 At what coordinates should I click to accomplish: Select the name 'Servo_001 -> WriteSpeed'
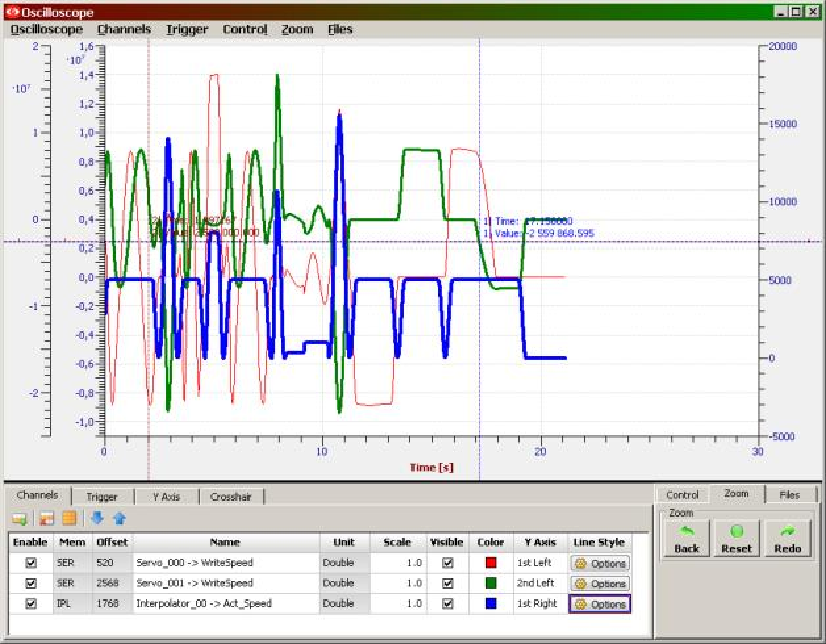(x=195, y=583)
